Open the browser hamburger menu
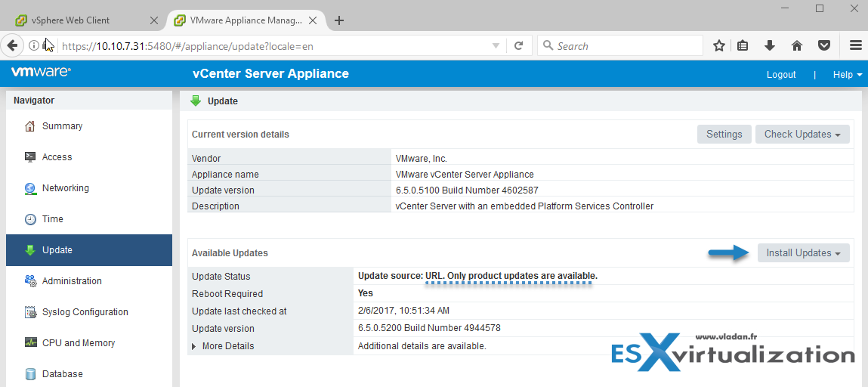This screenshot has height=387, width=868. (x=855, y=46)
